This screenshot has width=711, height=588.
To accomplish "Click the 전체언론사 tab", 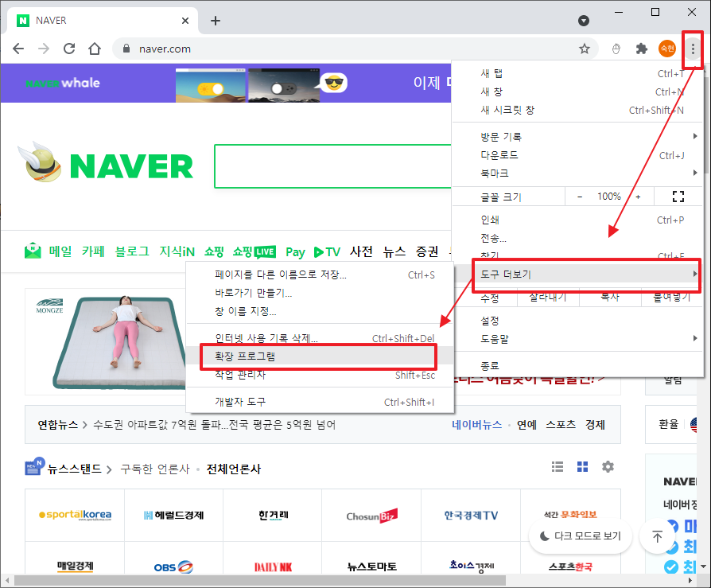I will [234, 469].
